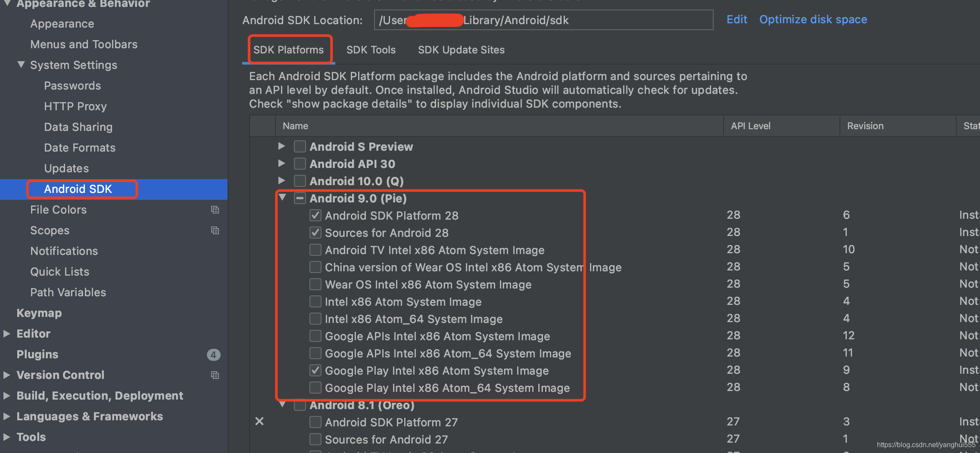Click project-level icon beside Version Control
Screen dimensions: 980x453
pyautogui.click(x=215, y=375)
